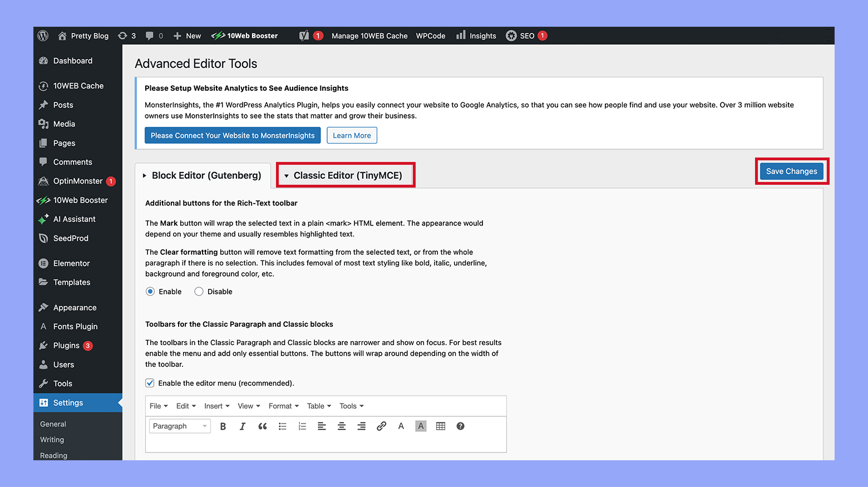Click the Learn More button
Screen dimensions: 868x487
tap(352, 135)
